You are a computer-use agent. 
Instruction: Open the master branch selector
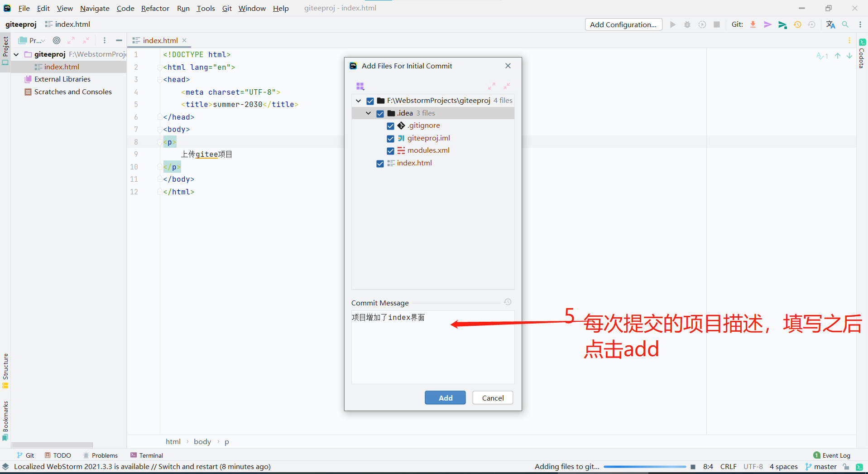tap(821, 467)
